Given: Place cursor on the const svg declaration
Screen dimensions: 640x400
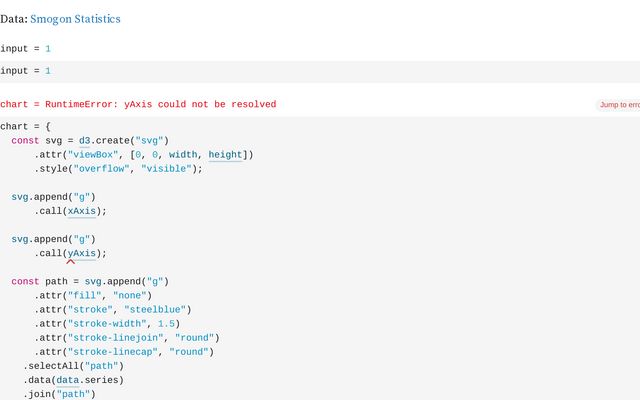Looking at the screenshot, I should (40, 141).
